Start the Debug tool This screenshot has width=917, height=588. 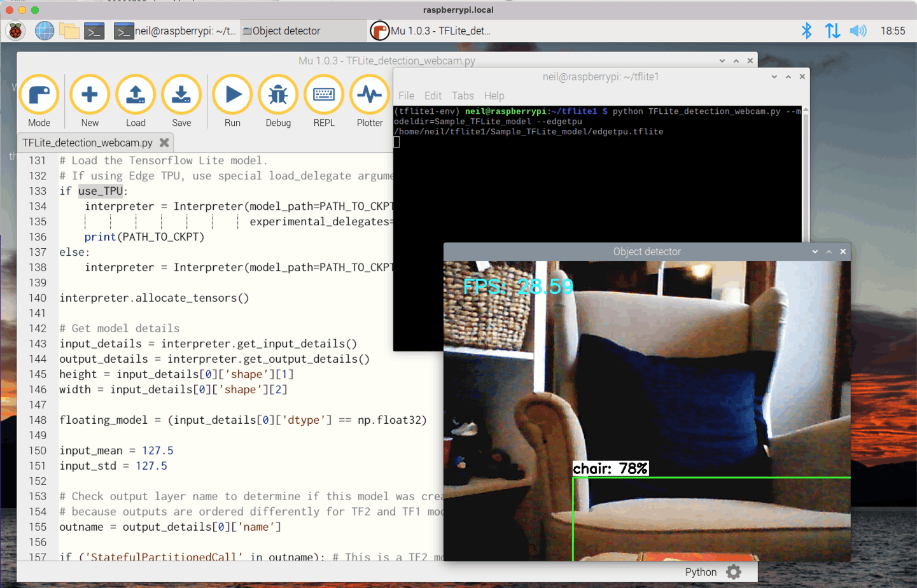[x=278, y=95]
